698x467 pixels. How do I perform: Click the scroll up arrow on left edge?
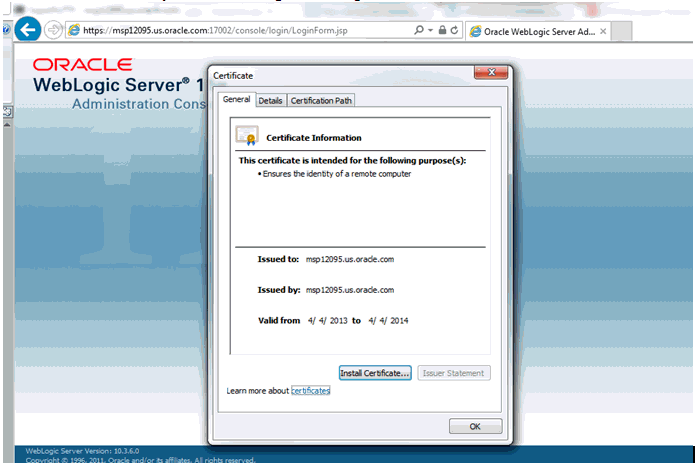pyautogui.click(x=7, y=125)
